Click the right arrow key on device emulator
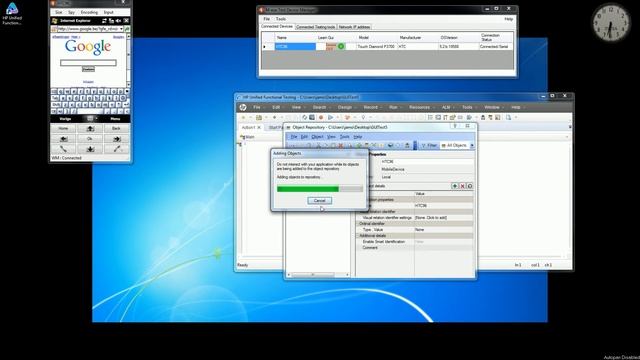The width and height of the screenshot is (640, 360). coord(117,139)
